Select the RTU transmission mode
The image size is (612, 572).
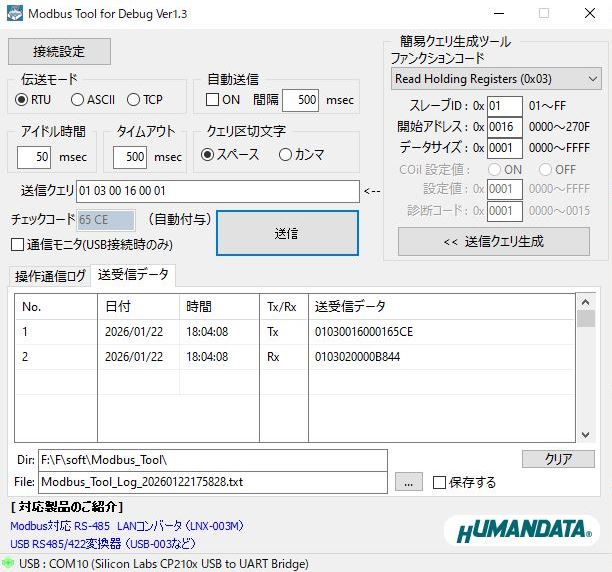23,99
